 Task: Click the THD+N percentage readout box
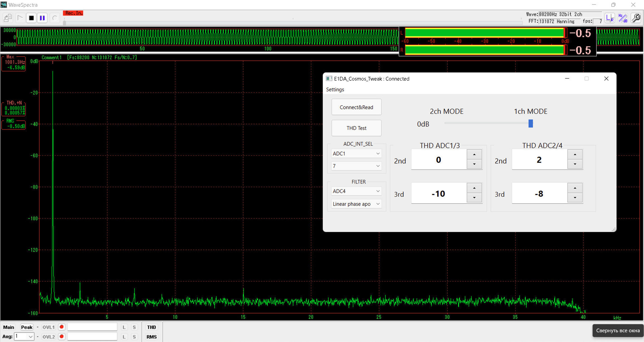[14, 108]
